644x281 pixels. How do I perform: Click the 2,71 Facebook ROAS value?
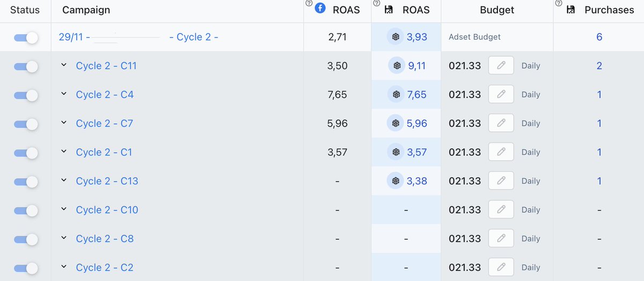click(337, 37)
